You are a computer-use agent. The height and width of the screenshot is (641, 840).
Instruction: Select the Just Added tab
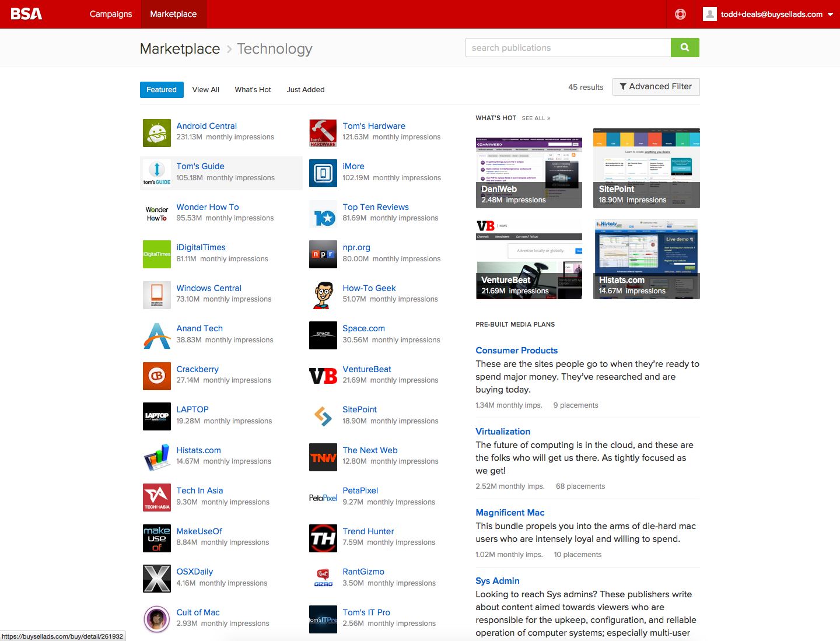pyautogui.click(x=306, y=90)
